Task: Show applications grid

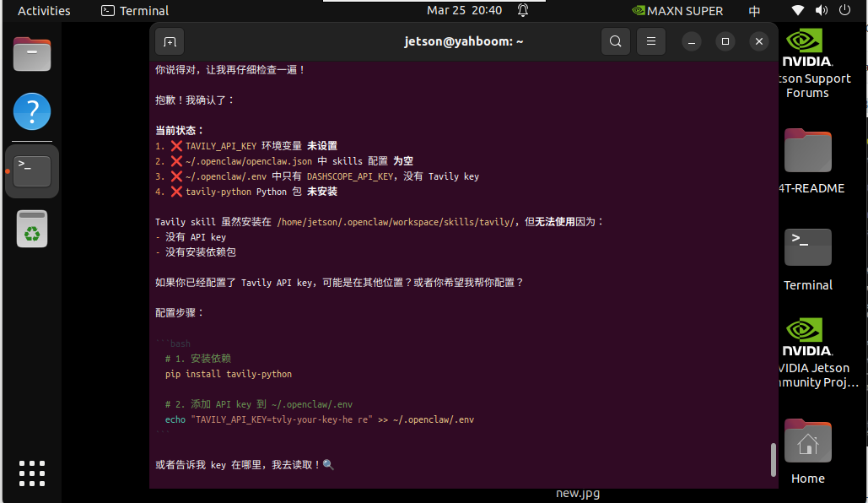Action: [x=32, y=473]
